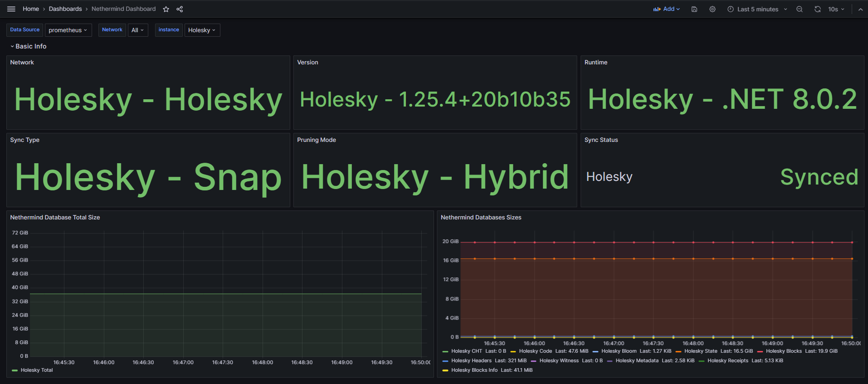Click the save dashboard icon
The image size is (868, 384).
point(694,9)
